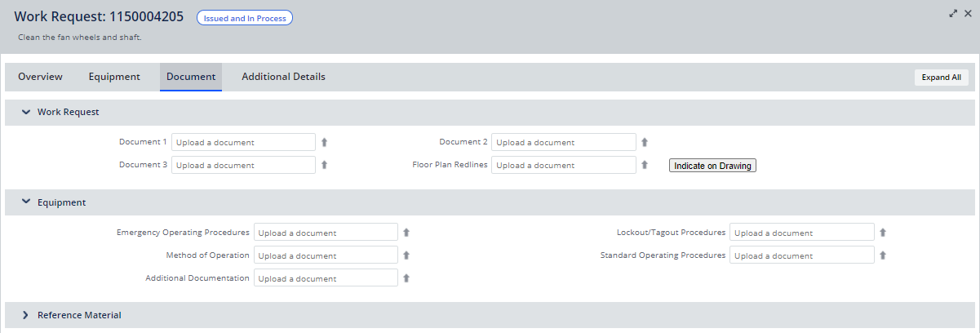
Task: Click the Indicate on Drawing button
Action: click(712, 166)
